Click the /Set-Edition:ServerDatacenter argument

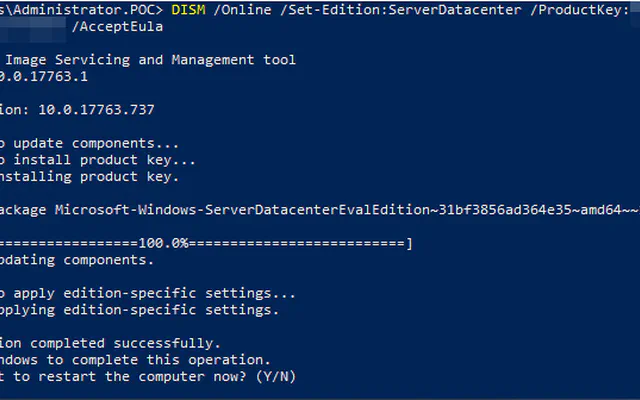point(401,10)
